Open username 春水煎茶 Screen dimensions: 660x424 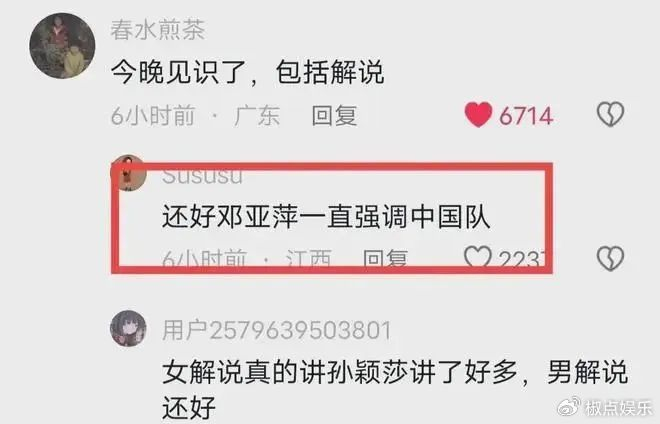tap(158, 30)
